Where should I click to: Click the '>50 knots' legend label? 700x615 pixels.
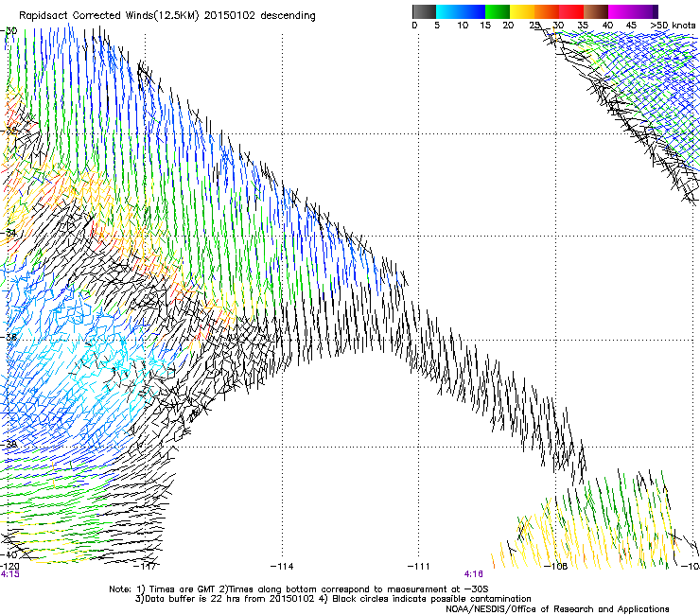pos(673,25)
